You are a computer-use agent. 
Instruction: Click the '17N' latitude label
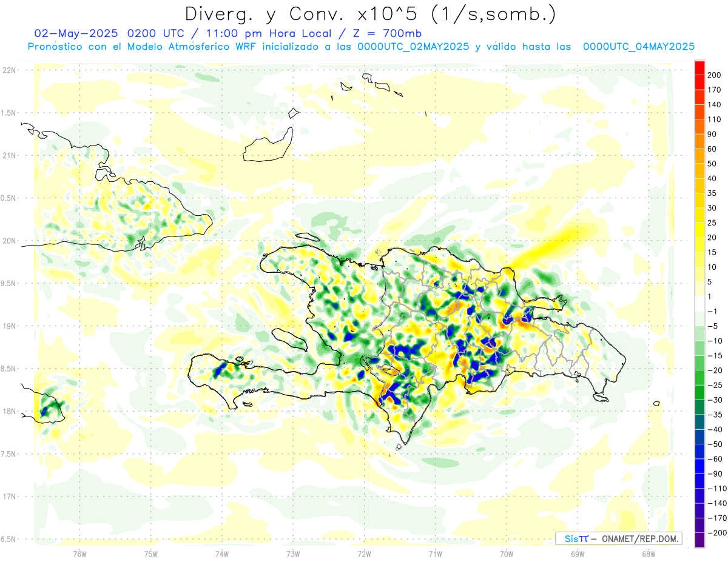pos(8,497)
